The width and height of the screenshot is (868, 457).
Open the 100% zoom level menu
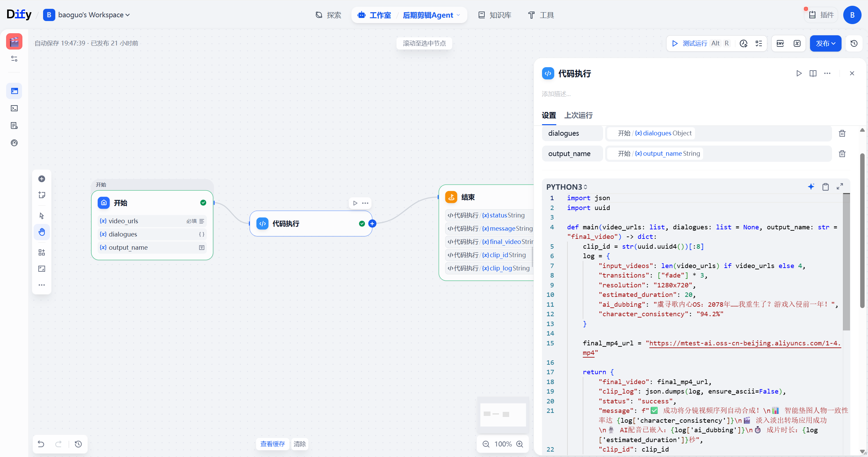point(503,444)
